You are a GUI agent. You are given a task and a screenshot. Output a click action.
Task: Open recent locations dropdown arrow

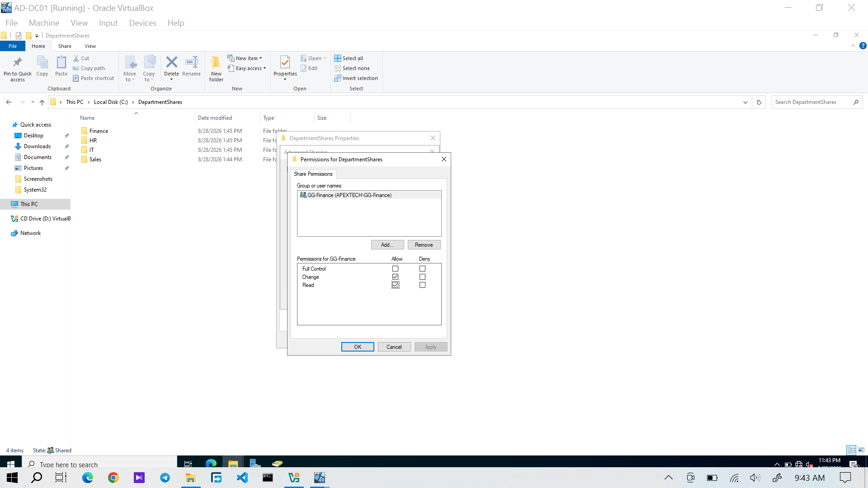pos(33,102)
